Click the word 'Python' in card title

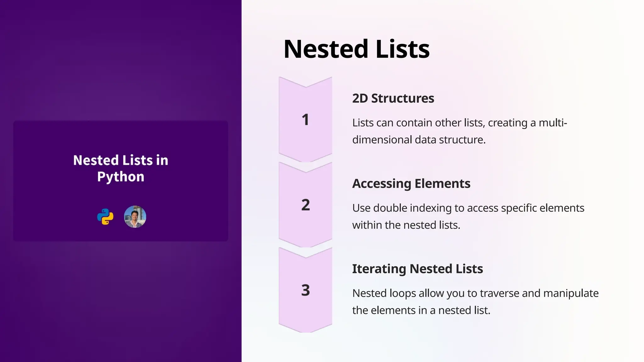(121, 177)
